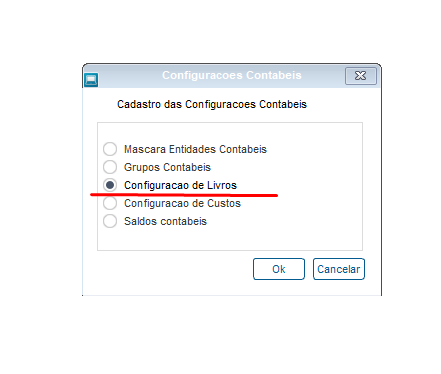The image size is (441, 374).
Task: Pick the Configuracao de Custos option
Action: point(110,203)
